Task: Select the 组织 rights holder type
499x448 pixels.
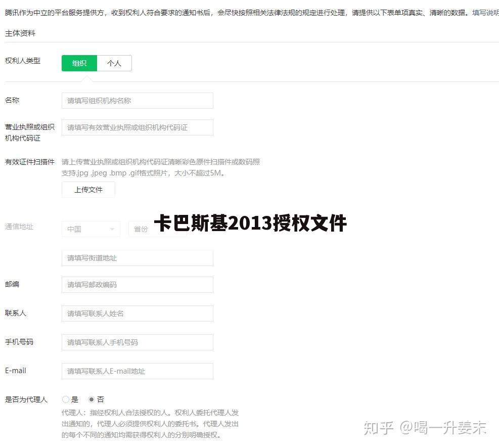Action: [79, 63]
